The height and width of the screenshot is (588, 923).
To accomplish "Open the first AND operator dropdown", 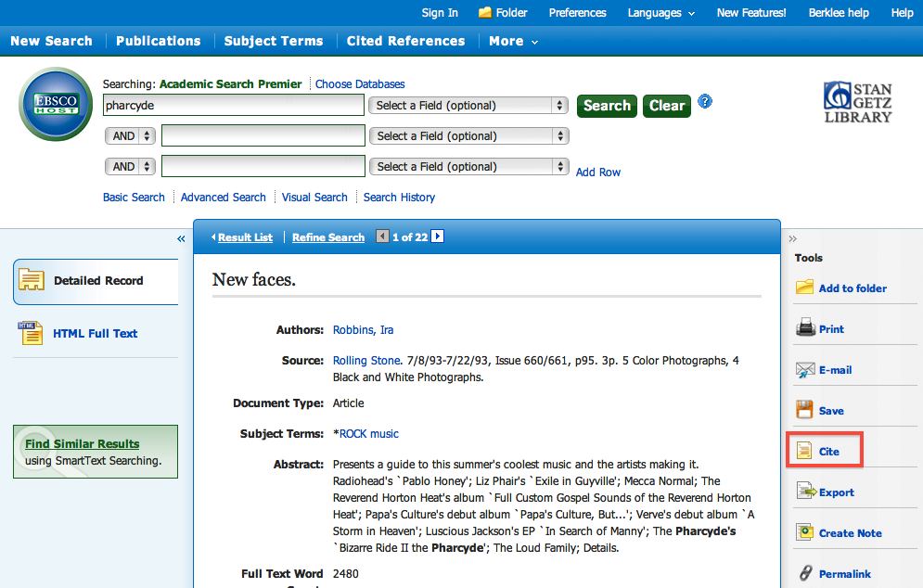I will tap(130, 136).
